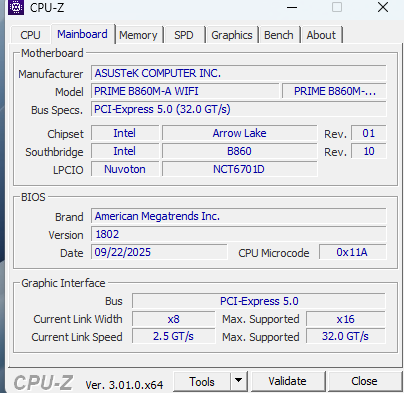The height and width of the screenshot is (393, 404).
Task: Click the Manufacturer label
Action: pos(51,74)
